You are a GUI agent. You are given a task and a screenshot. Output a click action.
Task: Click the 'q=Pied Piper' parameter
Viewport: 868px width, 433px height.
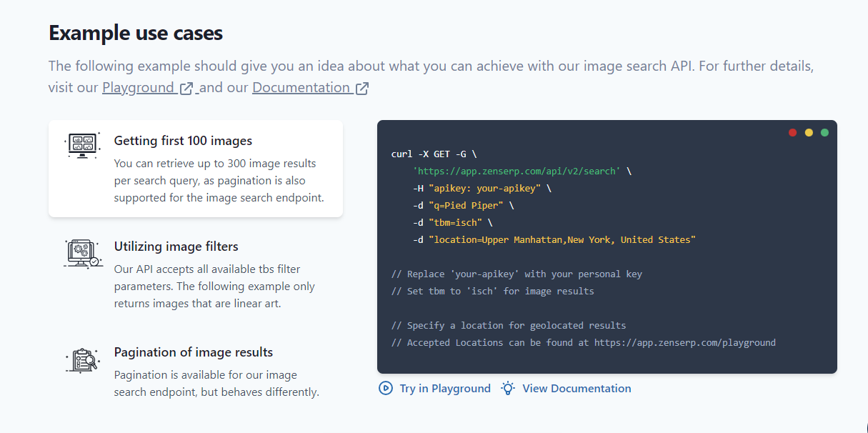pos(463,206)
